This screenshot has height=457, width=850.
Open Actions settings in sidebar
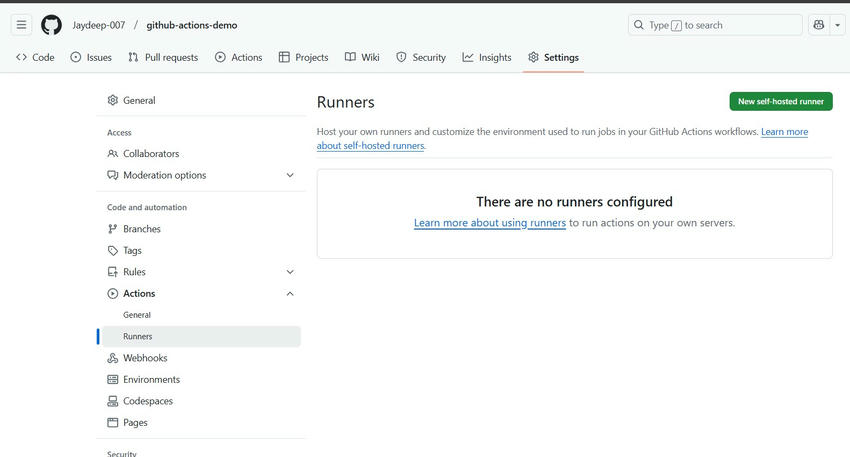click(x=201, y=293)
